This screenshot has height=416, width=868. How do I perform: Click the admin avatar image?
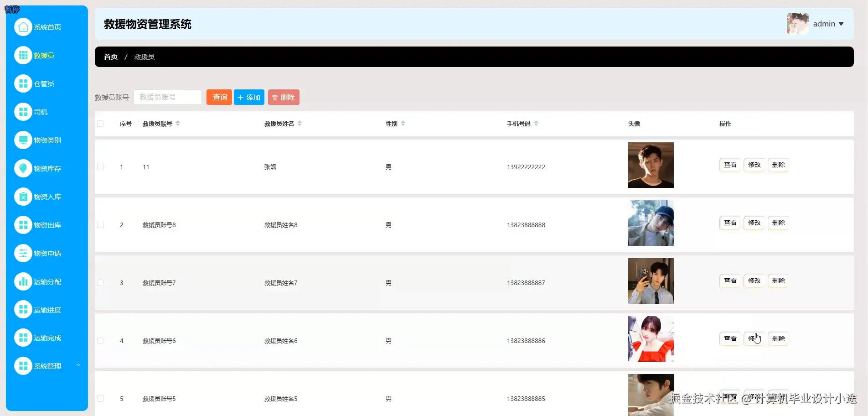pos(798,24)
